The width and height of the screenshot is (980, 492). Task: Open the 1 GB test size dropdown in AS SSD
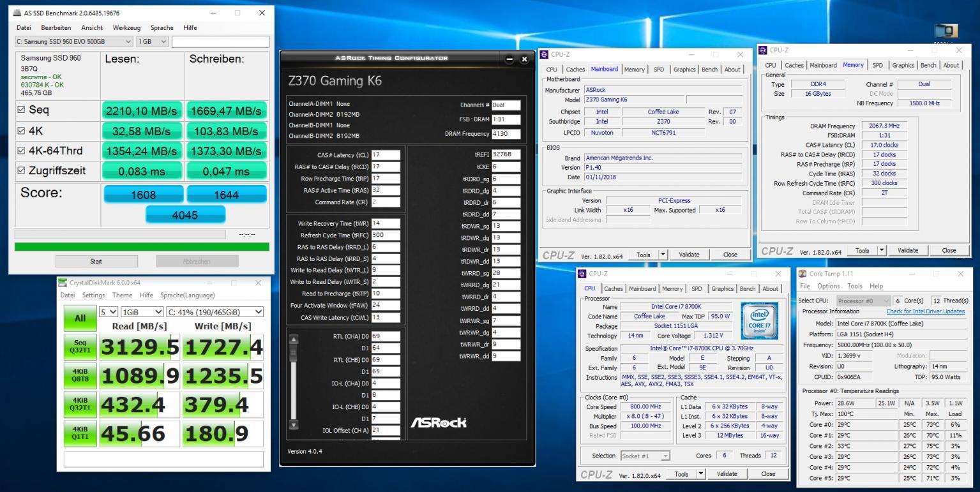pos(152,41)
